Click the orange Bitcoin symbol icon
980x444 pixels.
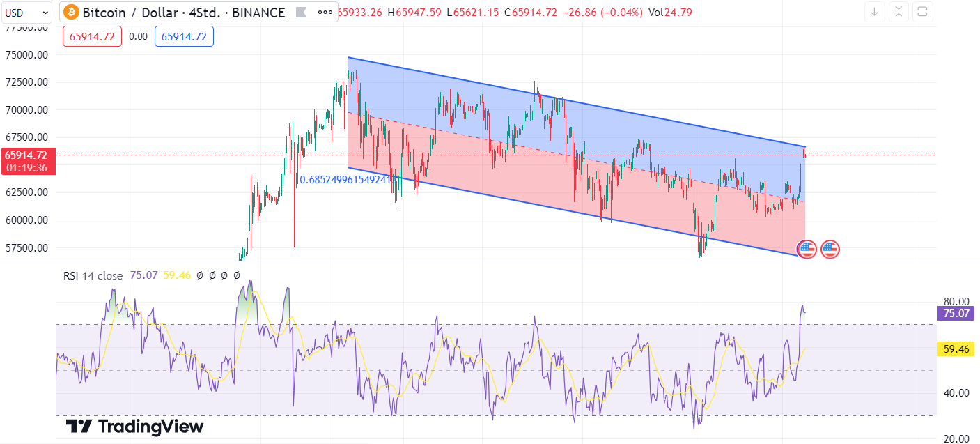[x=71, y=12]
